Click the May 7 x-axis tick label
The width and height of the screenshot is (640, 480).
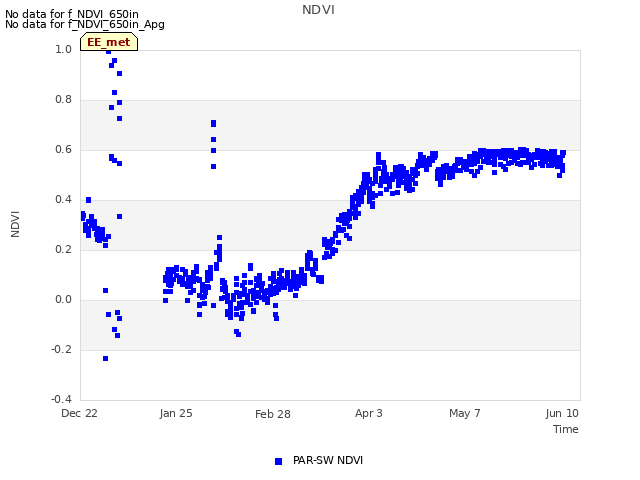click(x=464, y=413)
